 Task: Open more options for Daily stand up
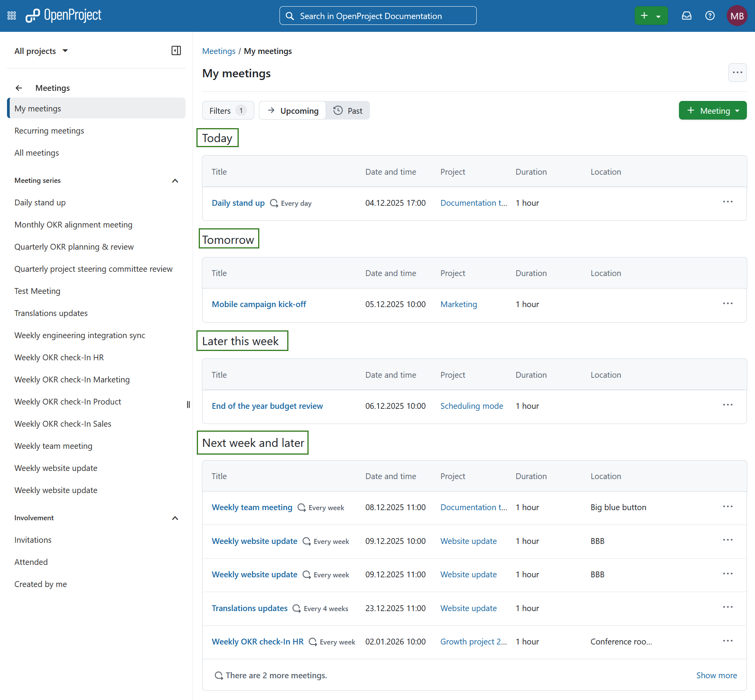coord(728,201)
